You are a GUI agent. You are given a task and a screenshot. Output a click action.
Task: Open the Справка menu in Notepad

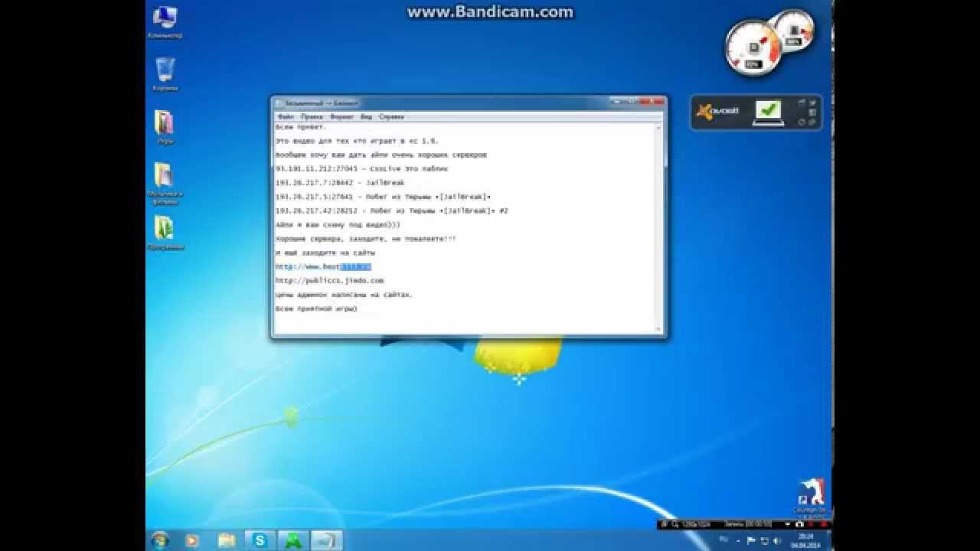coord(391,117)
